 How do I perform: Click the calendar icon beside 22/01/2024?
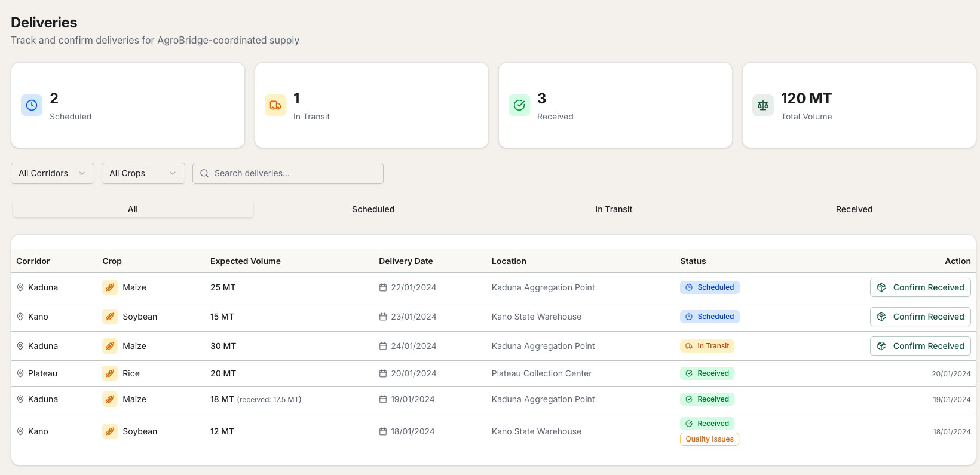pos(383,287)
